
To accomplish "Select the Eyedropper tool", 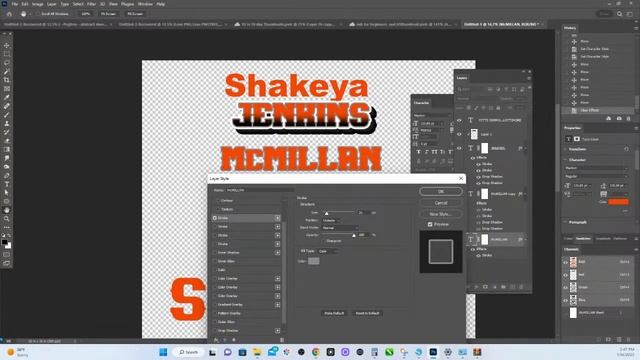I will point(7,97).
